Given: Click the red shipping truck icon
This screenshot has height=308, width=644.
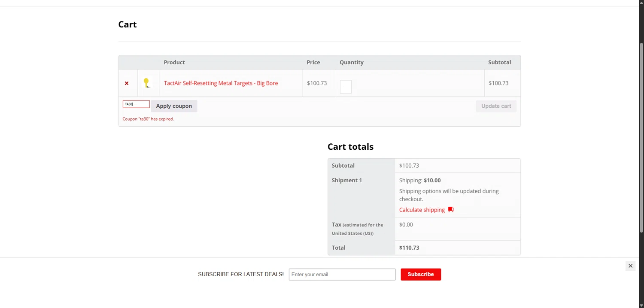Looking at the screenshot, I should (x=450, y=210).
